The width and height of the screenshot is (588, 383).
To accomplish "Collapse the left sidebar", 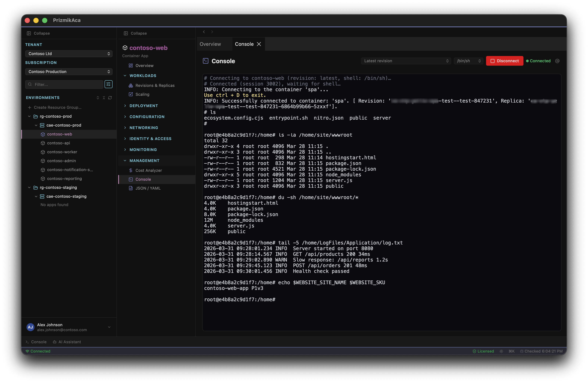I will coord(38,33).
